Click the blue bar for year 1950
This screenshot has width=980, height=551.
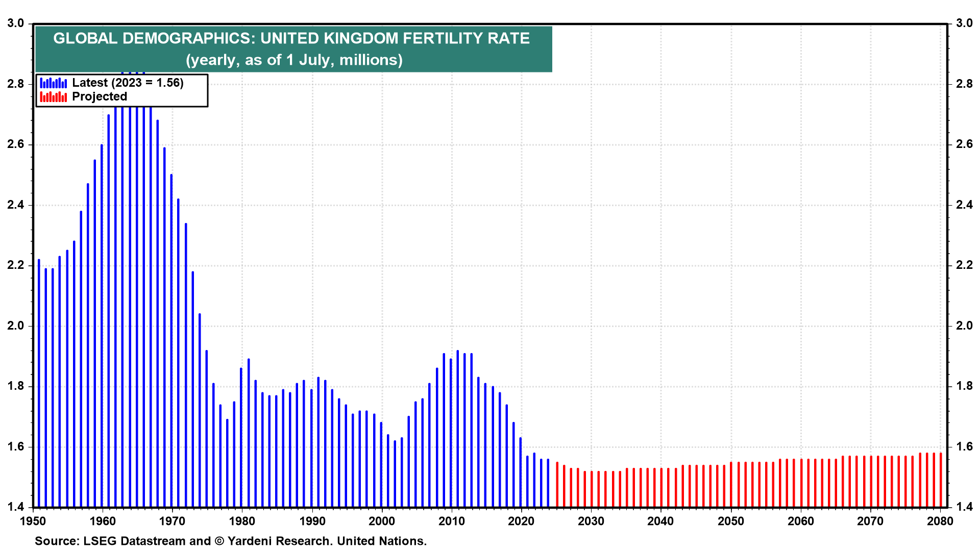coord(39,383)
